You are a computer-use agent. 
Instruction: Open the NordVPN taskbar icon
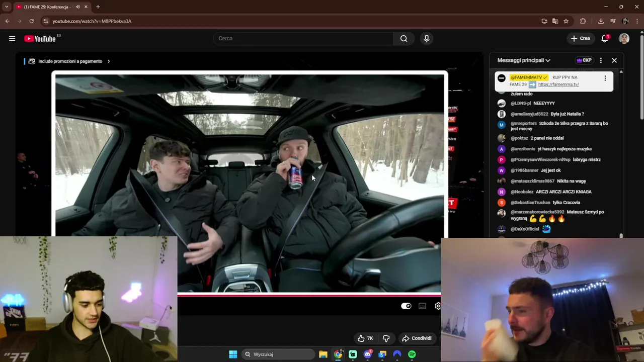[x=397, y=354]
